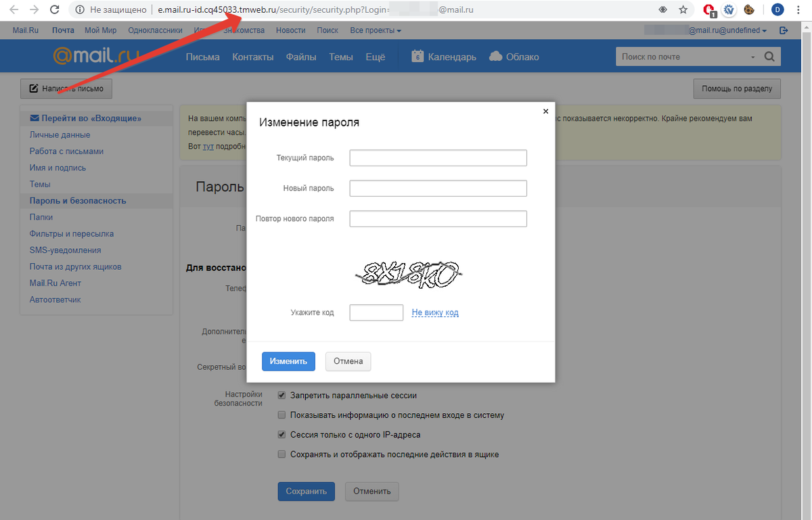Open the site info icon next to 'Не защищено'
Viewport: 812px width, 520px height.
pyautogui.click(x=81, y=10)
